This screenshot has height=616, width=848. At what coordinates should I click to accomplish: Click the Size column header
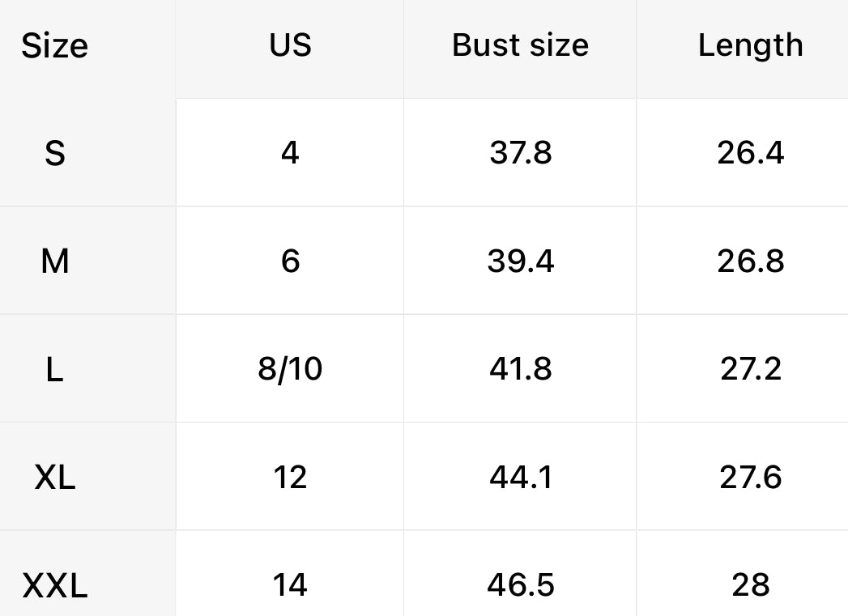coord(54,46)
